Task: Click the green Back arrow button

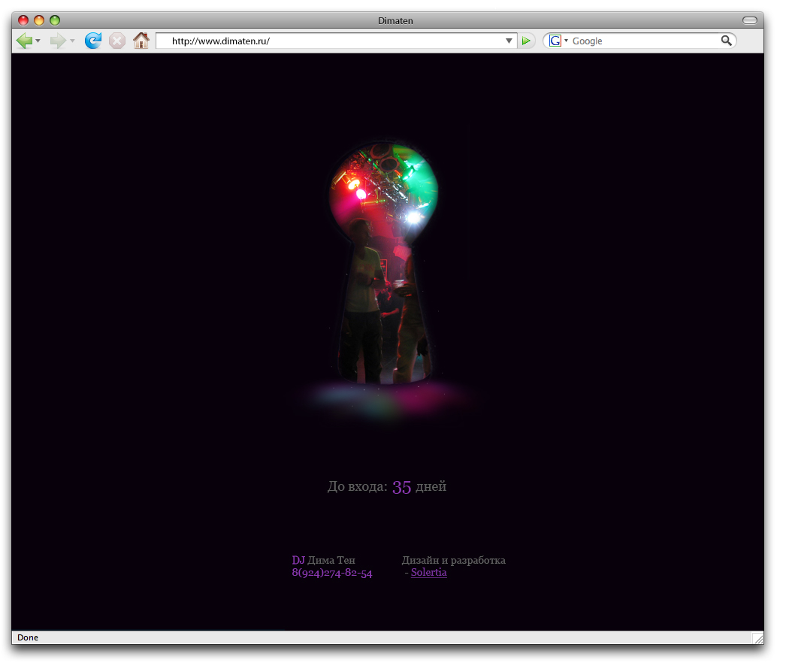Action: point(24,41)
